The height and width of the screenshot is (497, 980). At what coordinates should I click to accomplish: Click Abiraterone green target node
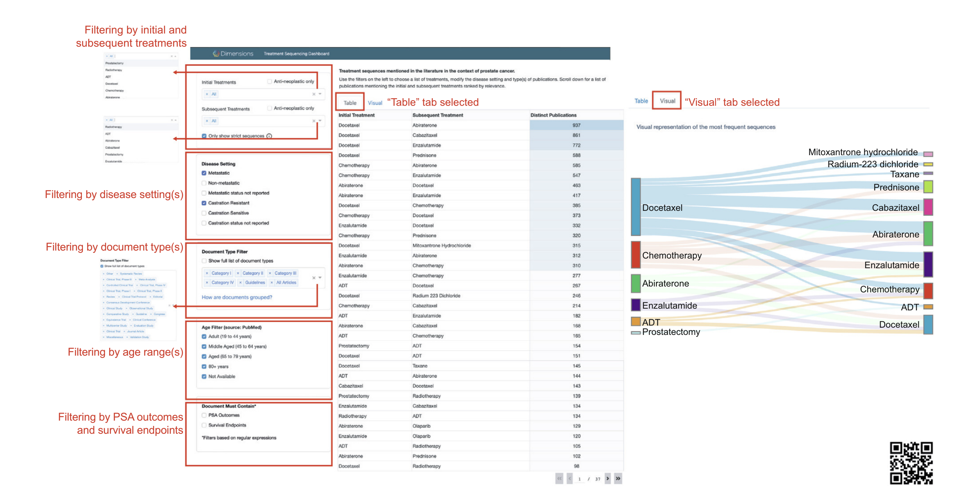point(928,234)
